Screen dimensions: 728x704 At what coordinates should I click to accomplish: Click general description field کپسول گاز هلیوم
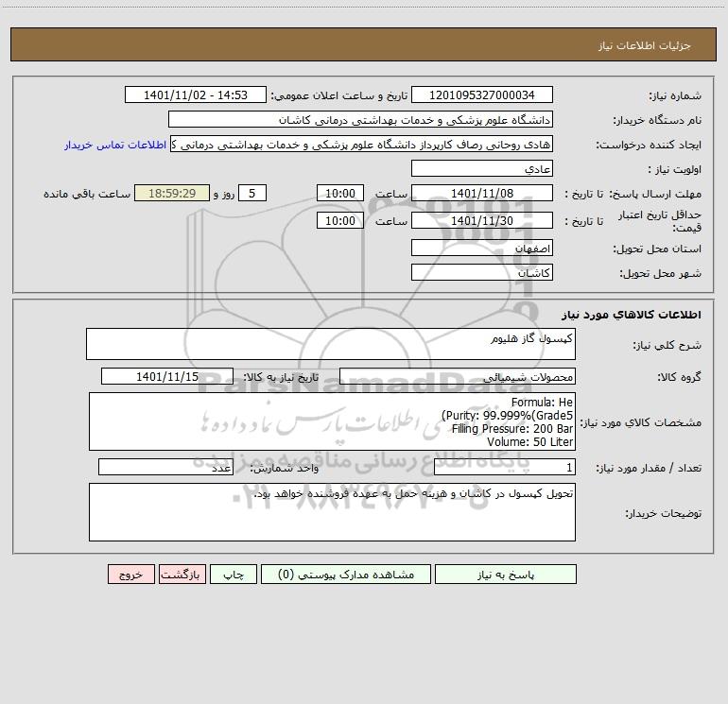(331, 344)
